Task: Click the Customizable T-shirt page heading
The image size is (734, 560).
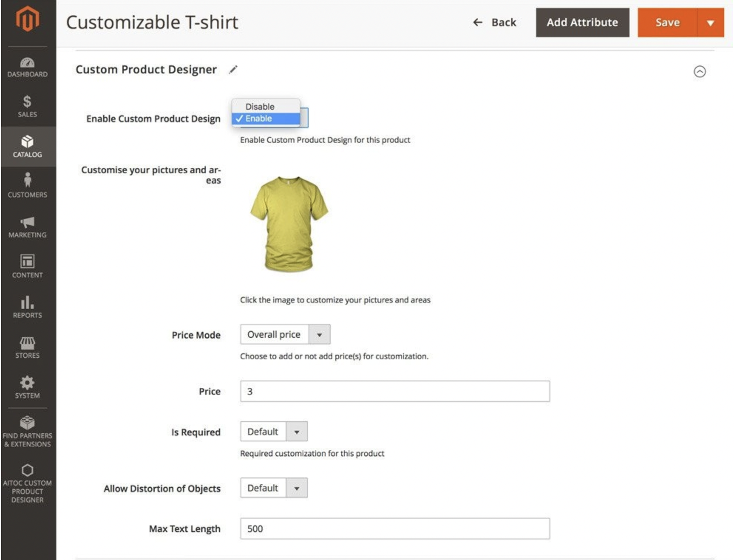Action: (152, 22)
